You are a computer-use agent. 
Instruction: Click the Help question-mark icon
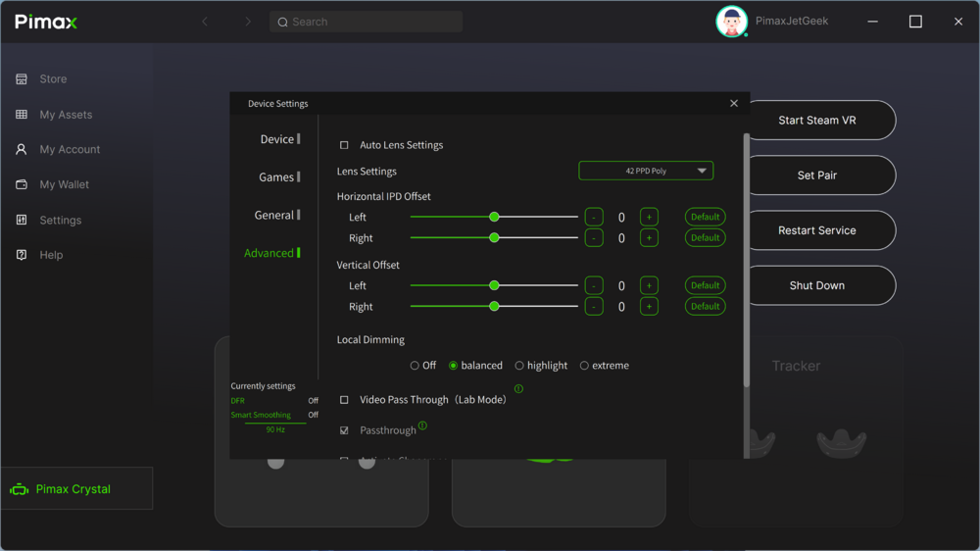point(22,255)
